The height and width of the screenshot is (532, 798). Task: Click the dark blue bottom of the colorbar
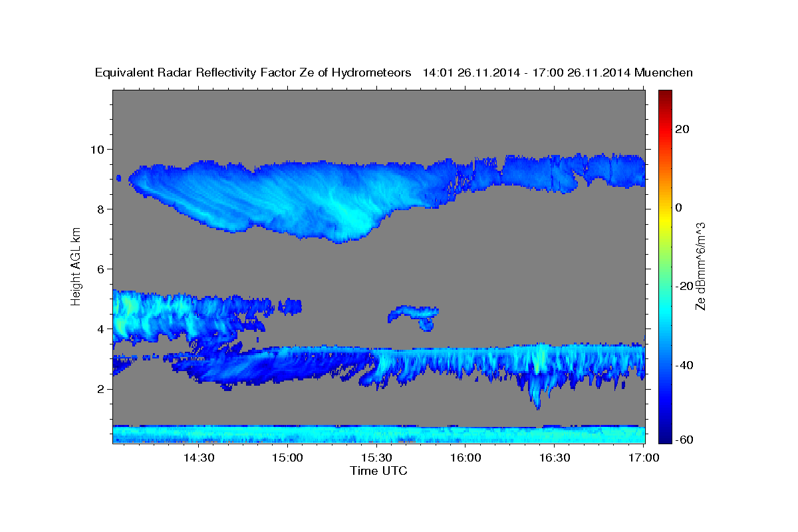[665, 437]
